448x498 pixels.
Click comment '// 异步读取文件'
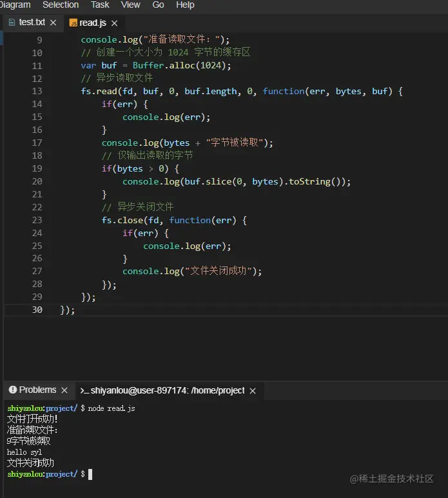click(117, 78)
